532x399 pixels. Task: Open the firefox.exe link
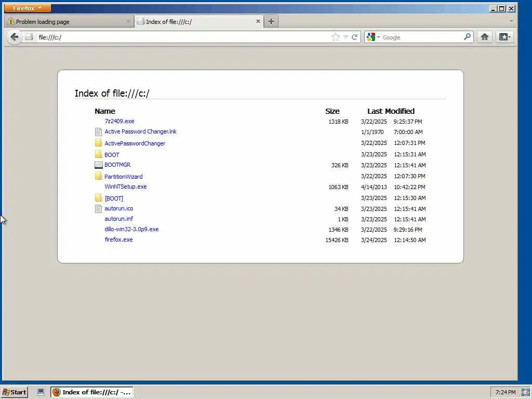119,239
